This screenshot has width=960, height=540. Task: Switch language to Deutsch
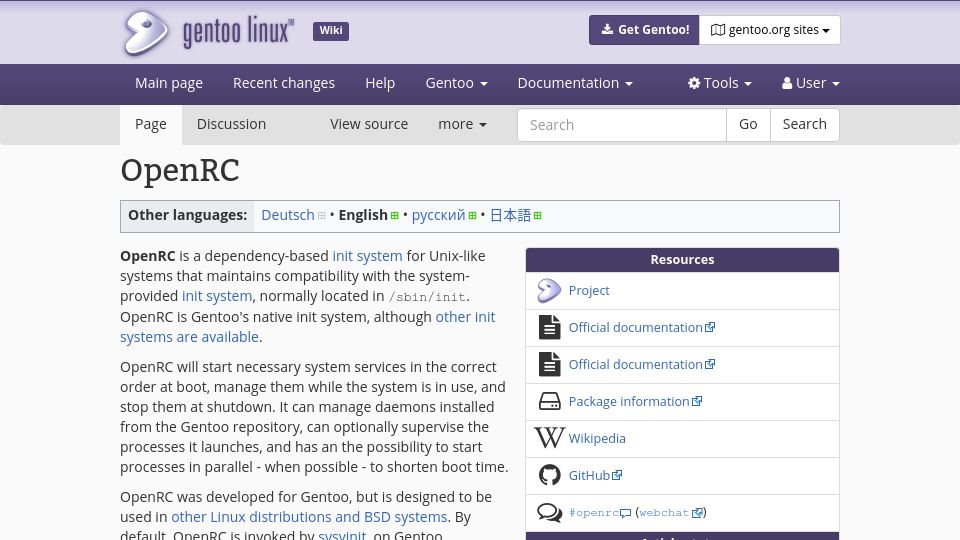click(x=288, y=216)
